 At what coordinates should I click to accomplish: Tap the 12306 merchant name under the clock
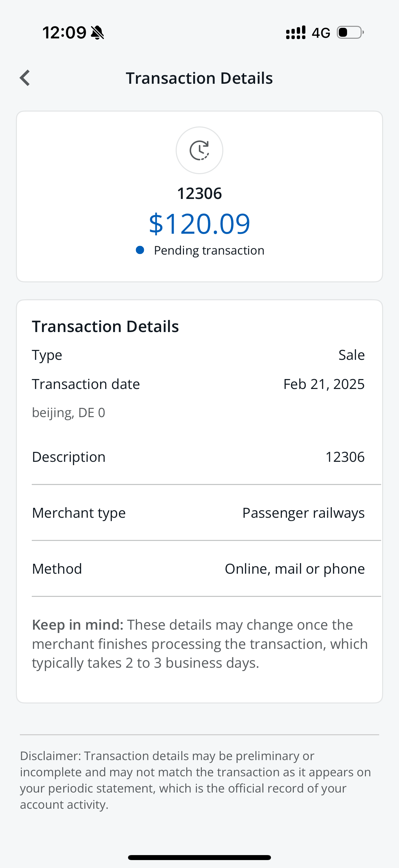[x=199, y=194]
